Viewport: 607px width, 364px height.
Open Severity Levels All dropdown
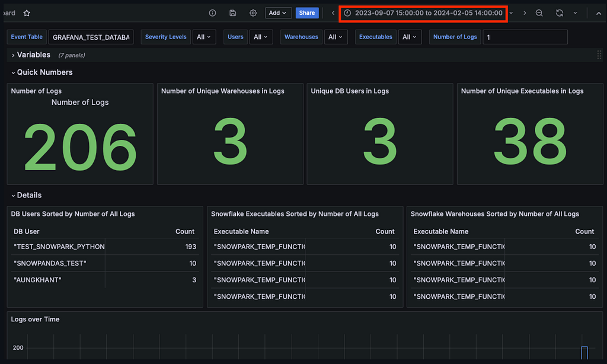pos(204,37)
